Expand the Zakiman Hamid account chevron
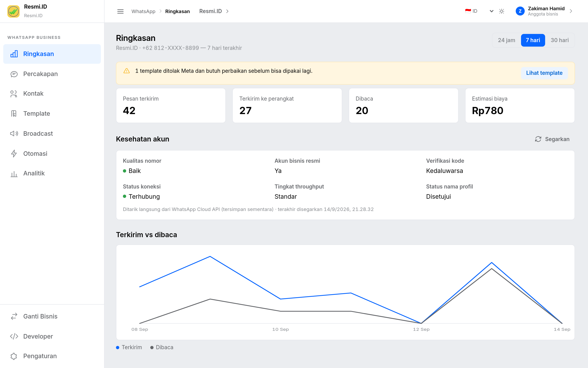Image resolution: width=588 pixels, height=368 pixels. (571, 11)
